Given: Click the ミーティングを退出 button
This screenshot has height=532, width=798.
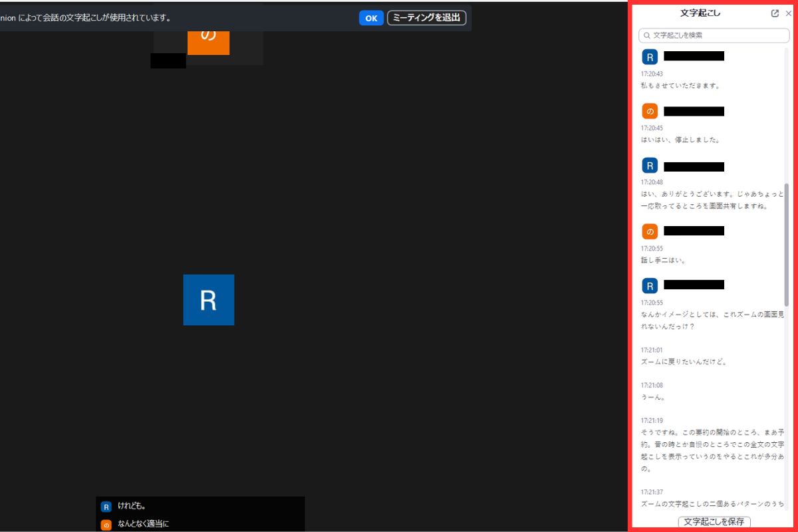Looking at the screenshot, I should pos(426,18).
